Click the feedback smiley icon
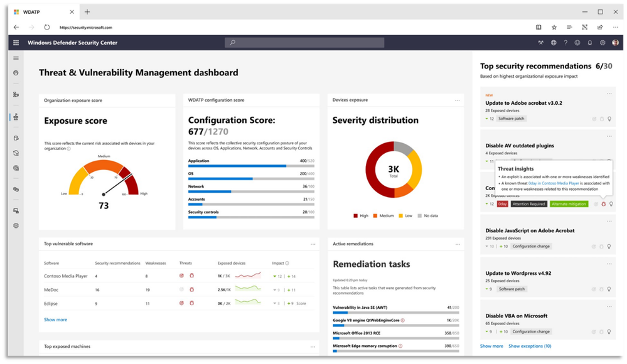The height and width of the screenshot is (364, 627). pos(577,43)
